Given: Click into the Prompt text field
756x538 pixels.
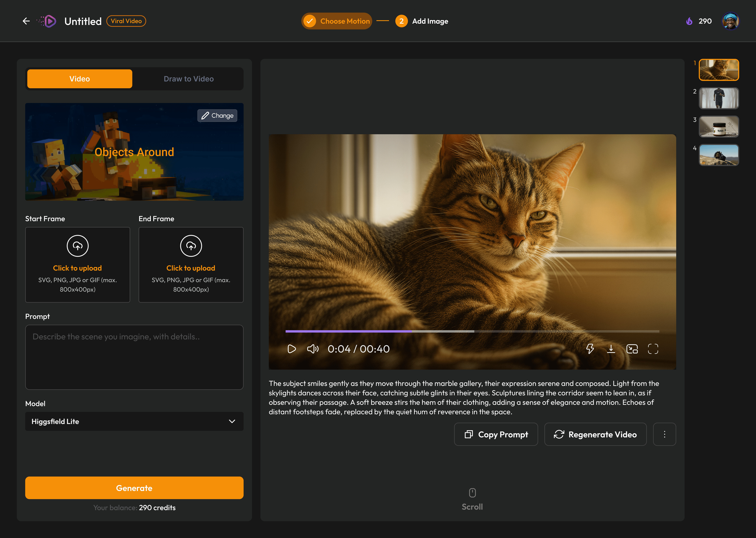Looking at the screenshot, I should tap(134, 357).
